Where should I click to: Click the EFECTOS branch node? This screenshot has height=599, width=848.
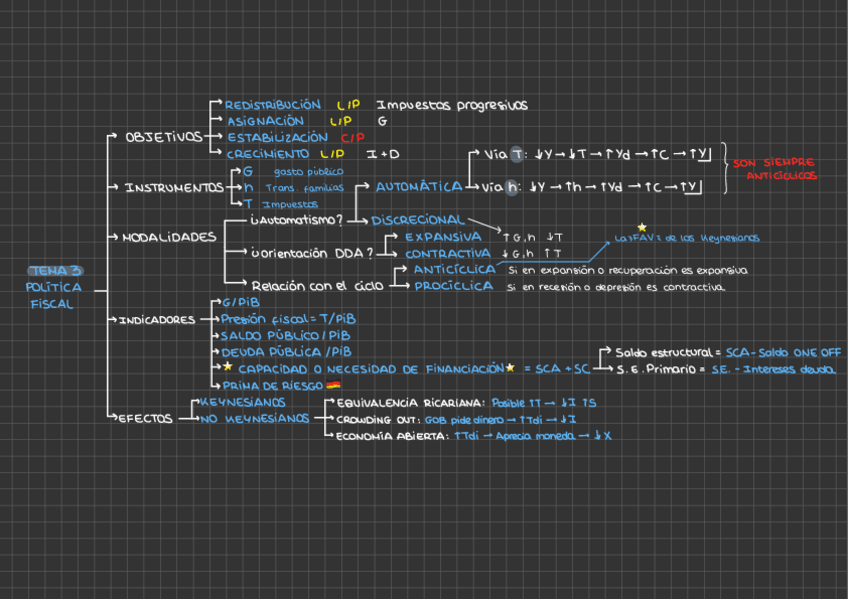146,419
